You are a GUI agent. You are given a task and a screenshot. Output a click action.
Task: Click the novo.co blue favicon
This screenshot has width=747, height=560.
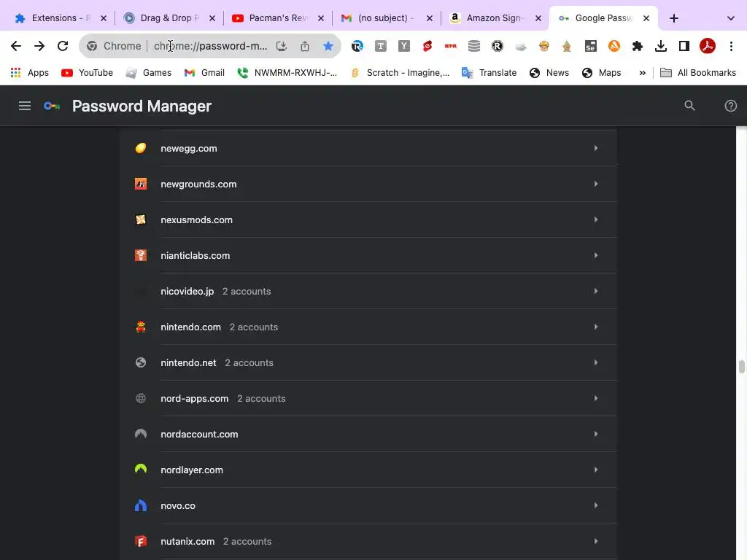click(141, 505)
